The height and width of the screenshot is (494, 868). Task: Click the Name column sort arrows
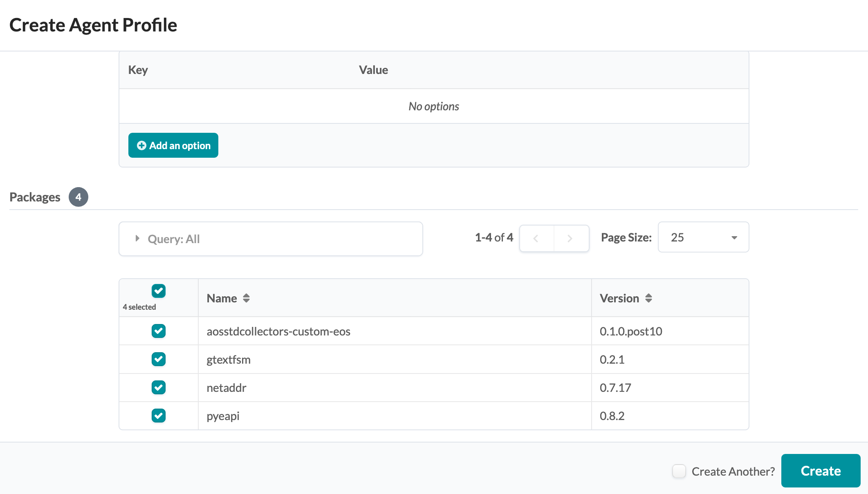tap(246, 298)
